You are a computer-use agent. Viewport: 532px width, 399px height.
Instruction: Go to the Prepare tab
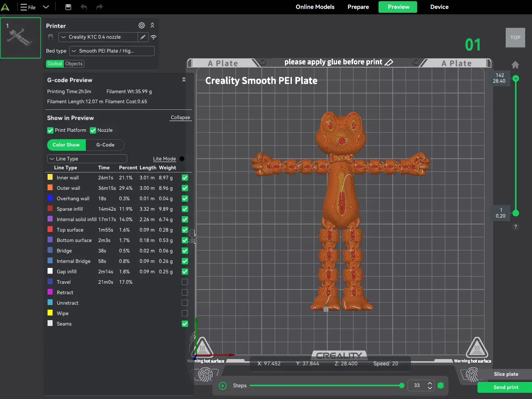358,7
